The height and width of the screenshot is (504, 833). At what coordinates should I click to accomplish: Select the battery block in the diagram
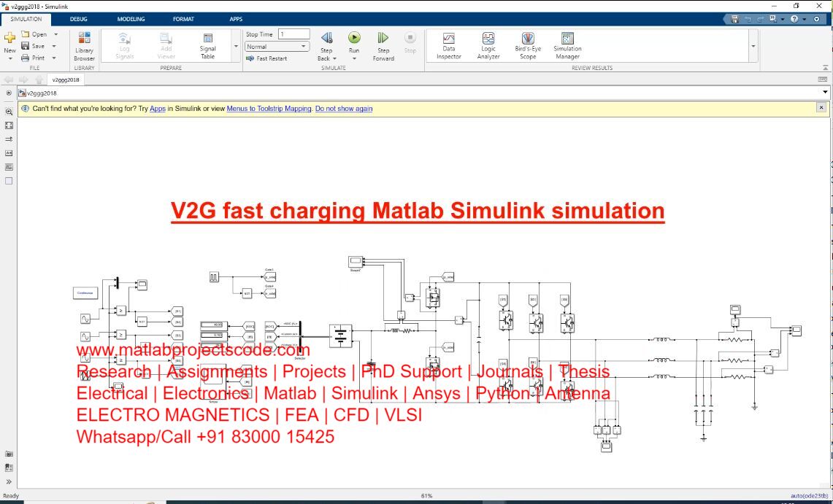point(340,336)
